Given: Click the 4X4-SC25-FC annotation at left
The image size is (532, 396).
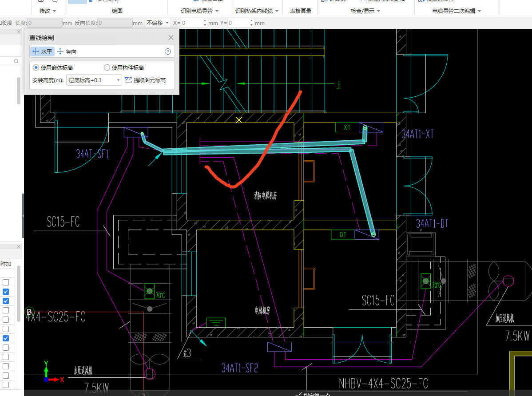Looking at the screenshot, I should [56, 317].
